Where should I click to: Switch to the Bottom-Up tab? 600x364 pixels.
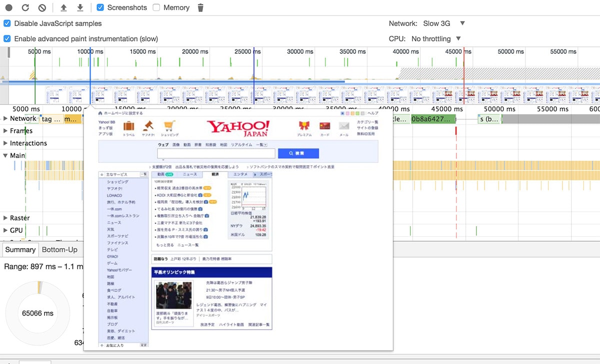(59, 250)
